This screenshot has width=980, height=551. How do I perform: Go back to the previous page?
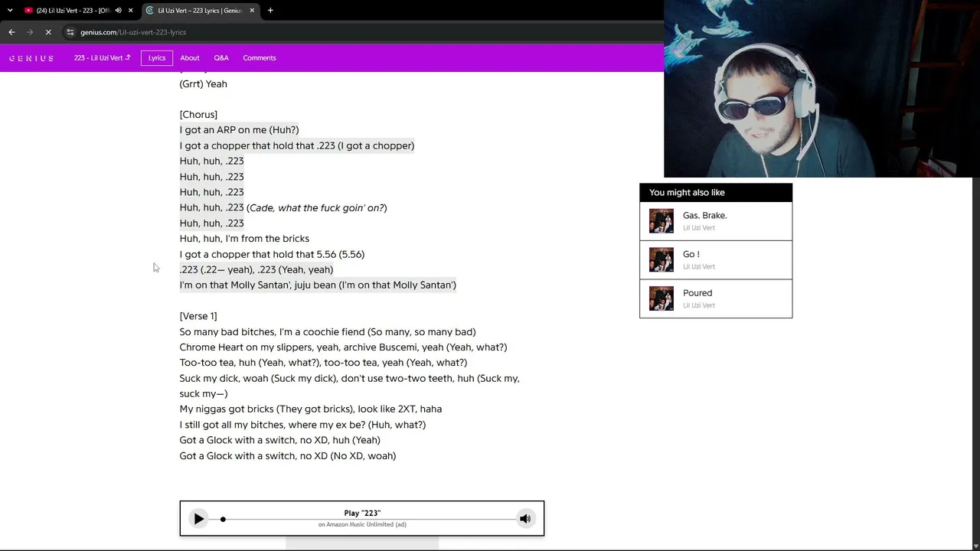11,32
